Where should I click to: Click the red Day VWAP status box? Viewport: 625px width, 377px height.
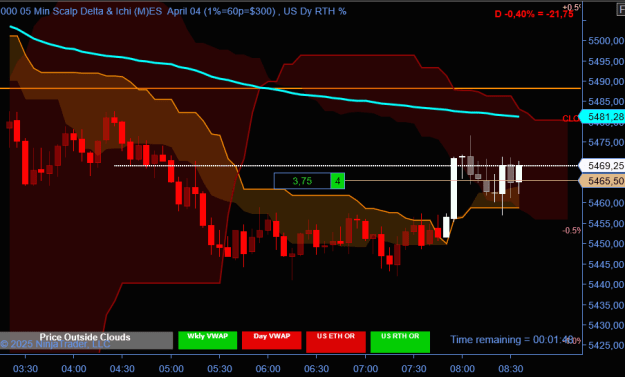[x=271, y=340]
